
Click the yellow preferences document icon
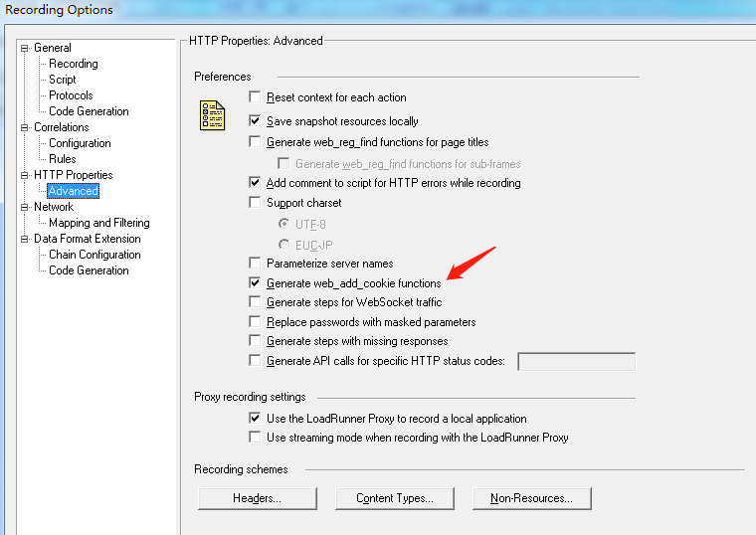coord(212,115)
